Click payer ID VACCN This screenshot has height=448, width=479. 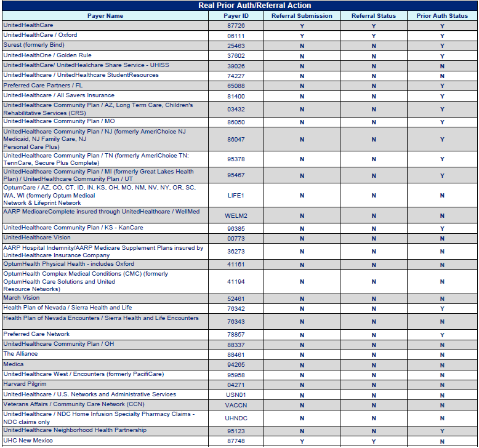236,406
